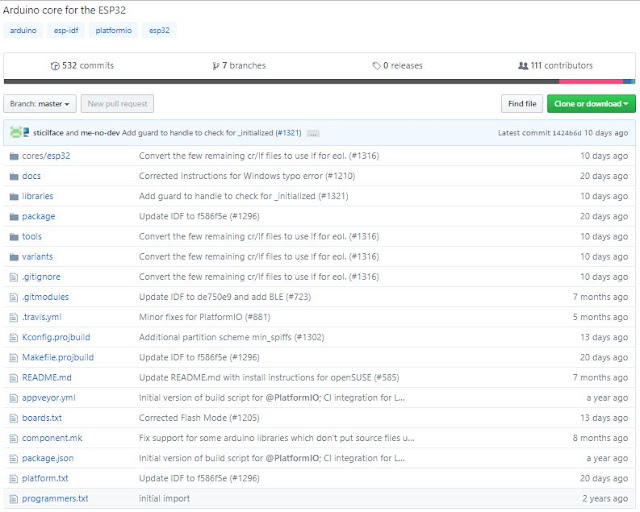The image size is (640, 512).
Task: Click the file icon beside platform.txt
Action: tap(14, 479)
